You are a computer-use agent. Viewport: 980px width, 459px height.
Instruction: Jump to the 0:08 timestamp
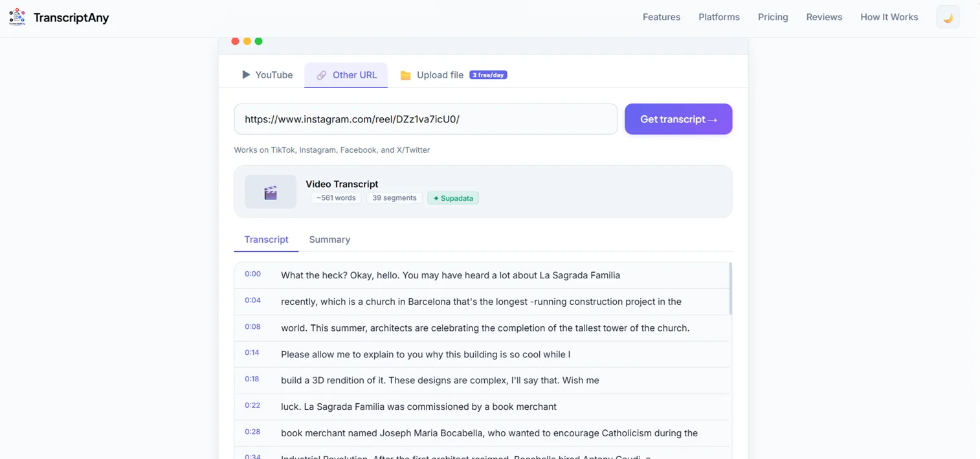252,326
